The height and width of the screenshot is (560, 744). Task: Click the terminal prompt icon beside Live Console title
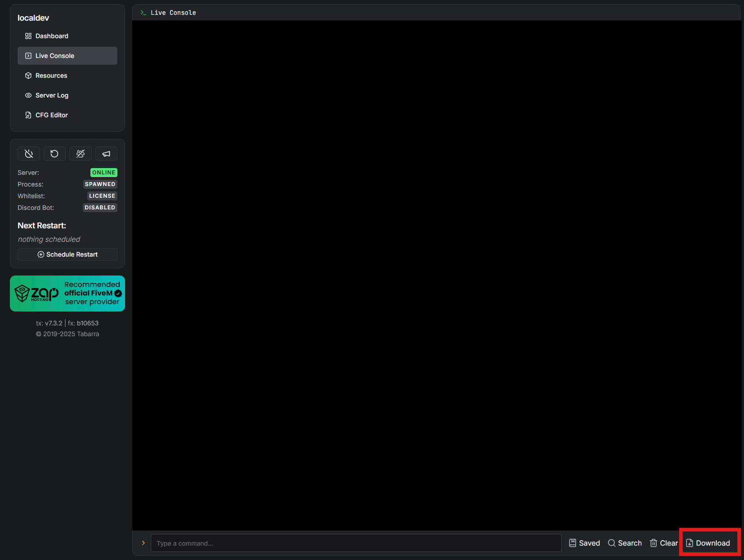click(x=143, y=13)
